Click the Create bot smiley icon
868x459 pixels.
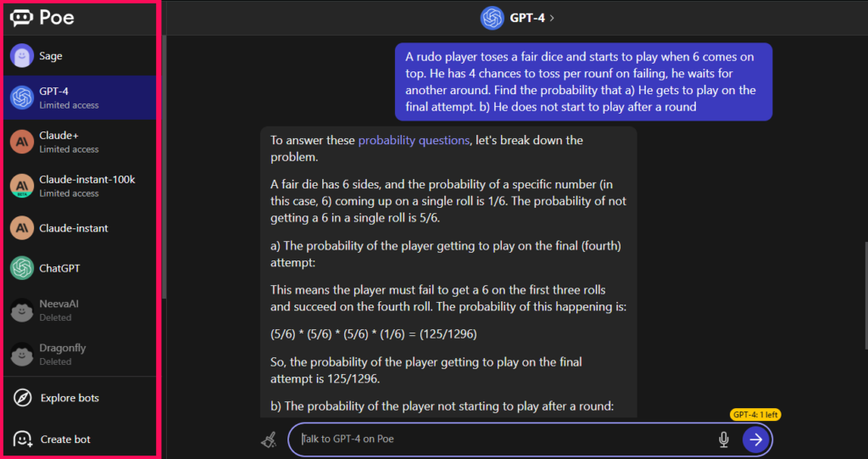coord(23,439)
